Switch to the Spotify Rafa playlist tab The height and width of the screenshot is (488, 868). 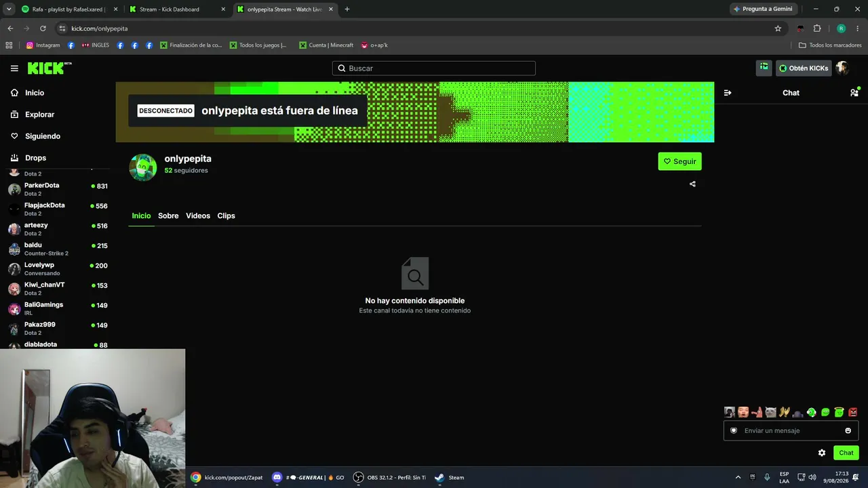[69, 9]
